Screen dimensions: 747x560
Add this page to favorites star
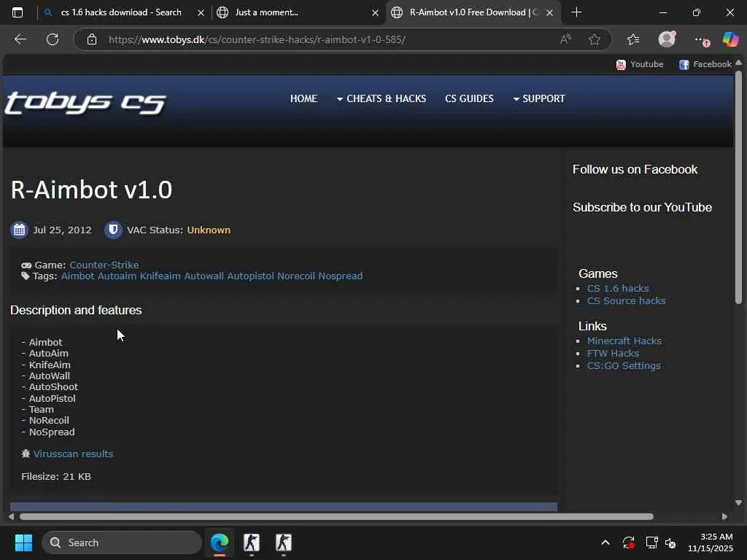[594, 39]
